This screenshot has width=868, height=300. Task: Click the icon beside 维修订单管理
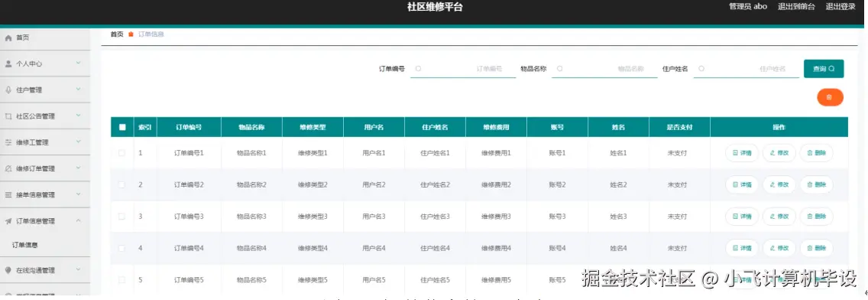(8, 168)
